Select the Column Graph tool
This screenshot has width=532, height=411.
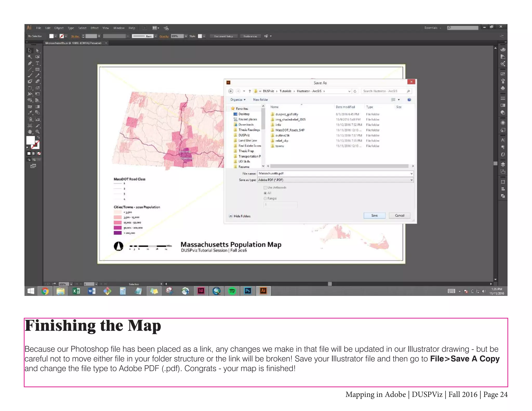tap(37, 119)
